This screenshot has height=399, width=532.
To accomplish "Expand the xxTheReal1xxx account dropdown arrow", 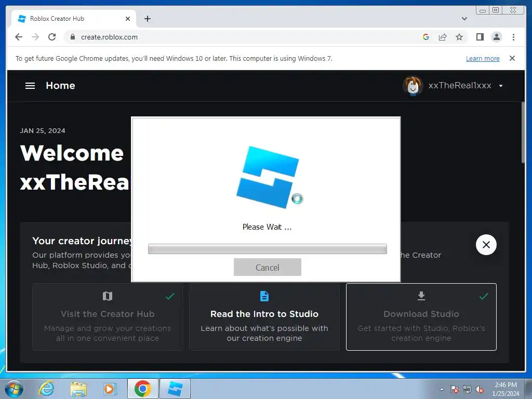I will click(x=501, y=86).
